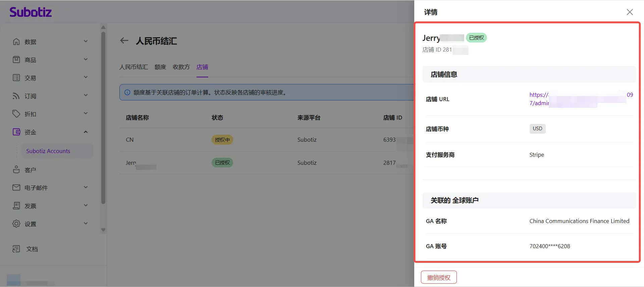Click Subotiz platform cell in CN row

307,140
